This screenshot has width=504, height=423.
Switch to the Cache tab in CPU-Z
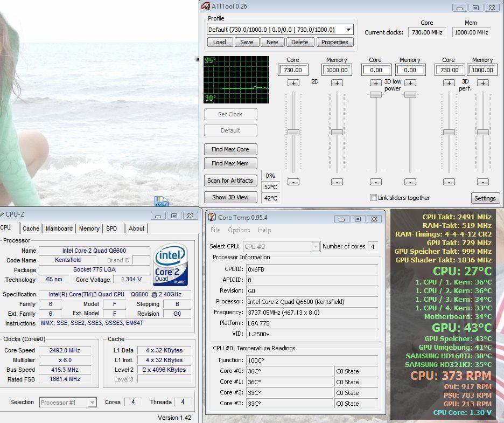pos(31,228)
